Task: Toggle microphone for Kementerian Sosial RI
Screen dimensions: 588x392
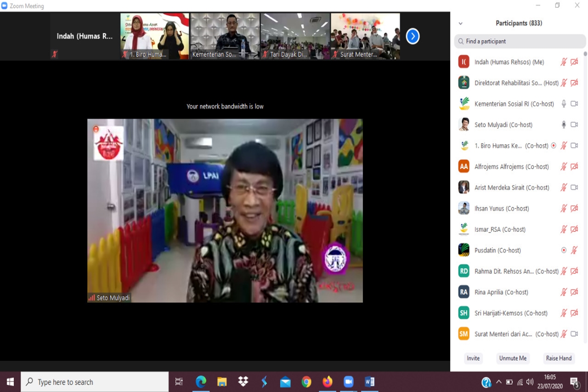Action: pyautogui.click(x=564, y=104)
